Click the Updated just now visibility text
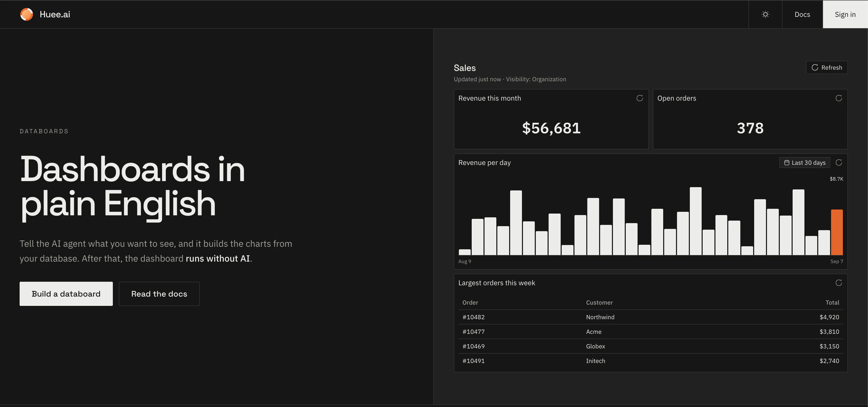868x407 pixels. 510,79
